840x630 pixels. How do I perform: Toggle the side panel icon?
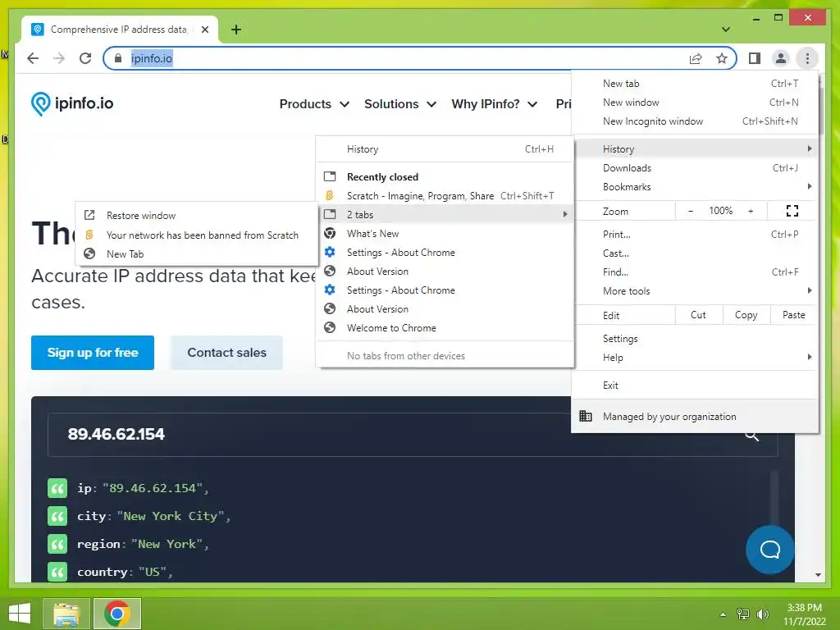pos(755,58)
